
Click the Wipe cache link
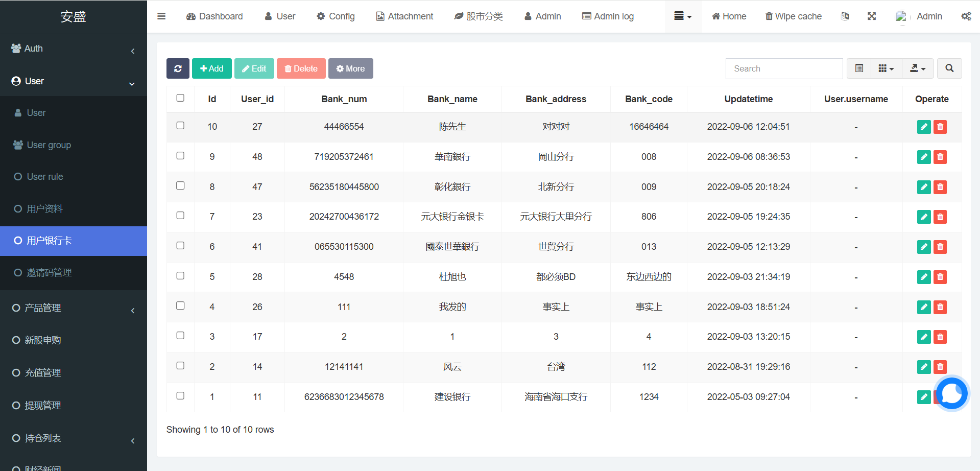tap(793, 16)
